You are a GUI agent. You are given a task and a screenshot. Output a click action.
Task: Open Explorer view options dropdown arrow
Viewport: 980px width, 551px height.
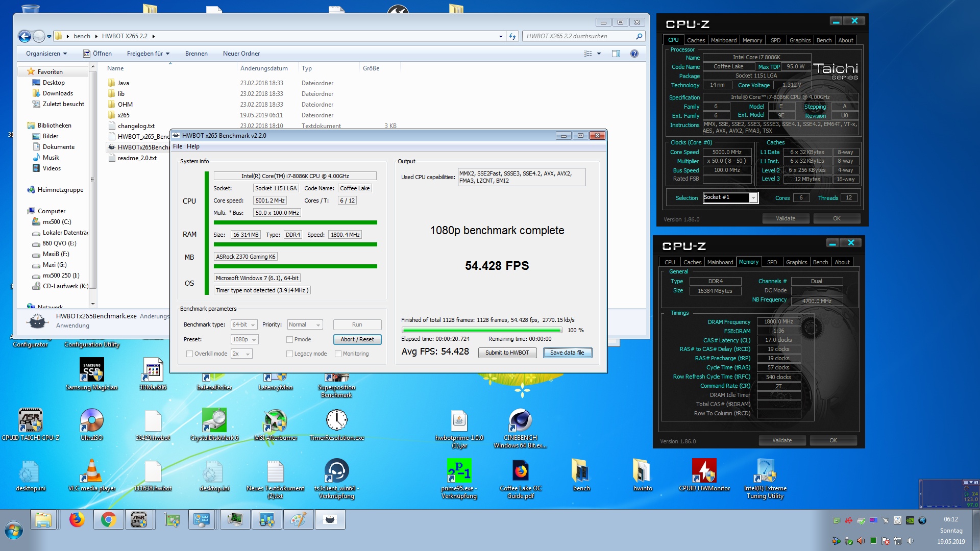point(599,54)
